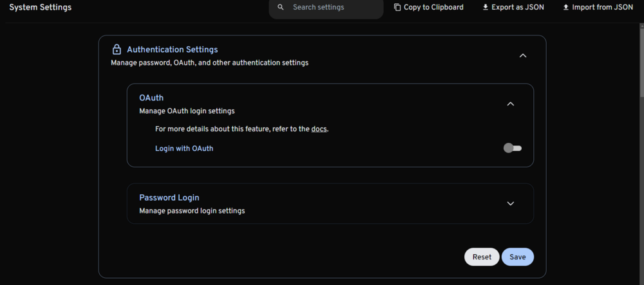The image size is (644, 285).
Task: Click the Authentication Settings lock icon
Action: (x=117, y=50)
